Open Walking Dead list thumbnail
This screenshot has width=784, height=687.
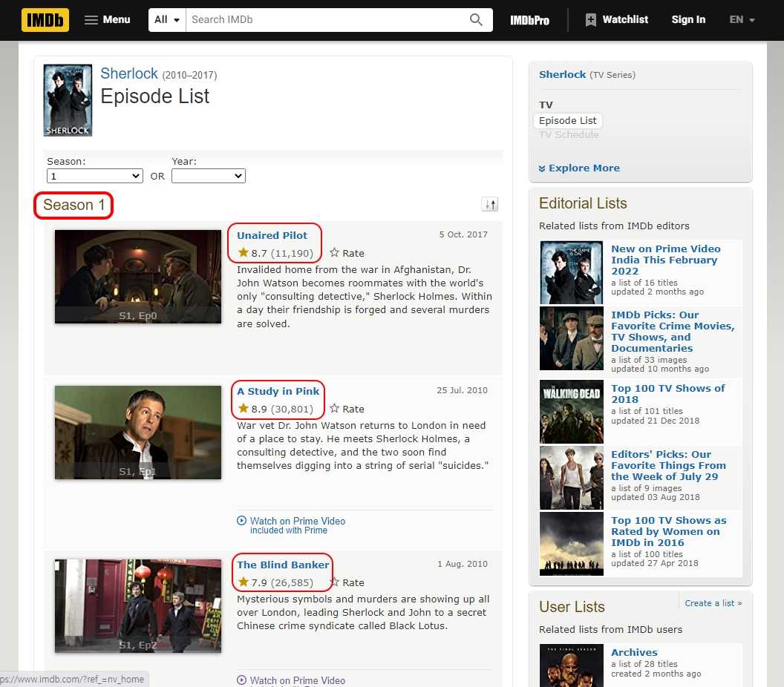pyautogui.click(x=572, y=412)
